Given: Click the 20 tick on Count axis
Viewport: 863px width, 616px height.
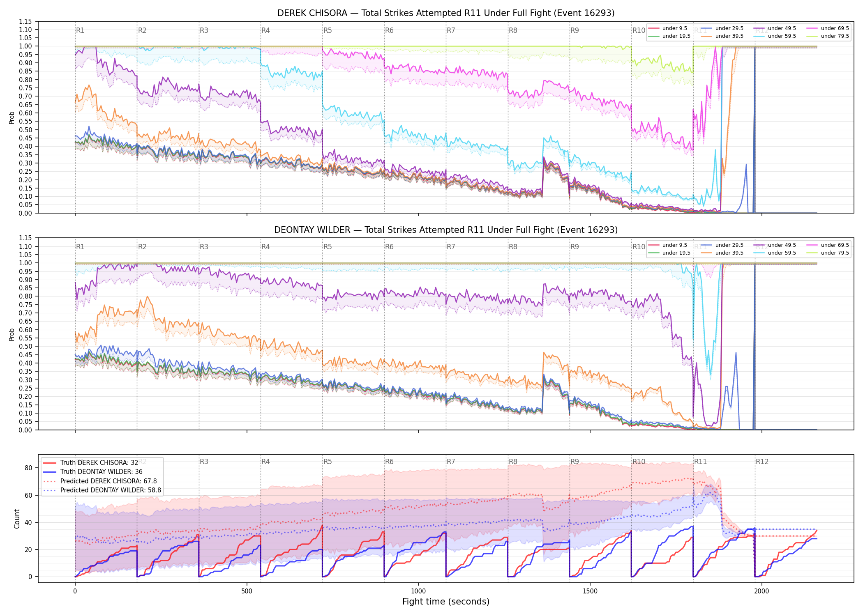Looking at the screenshot, I should 28,550.
